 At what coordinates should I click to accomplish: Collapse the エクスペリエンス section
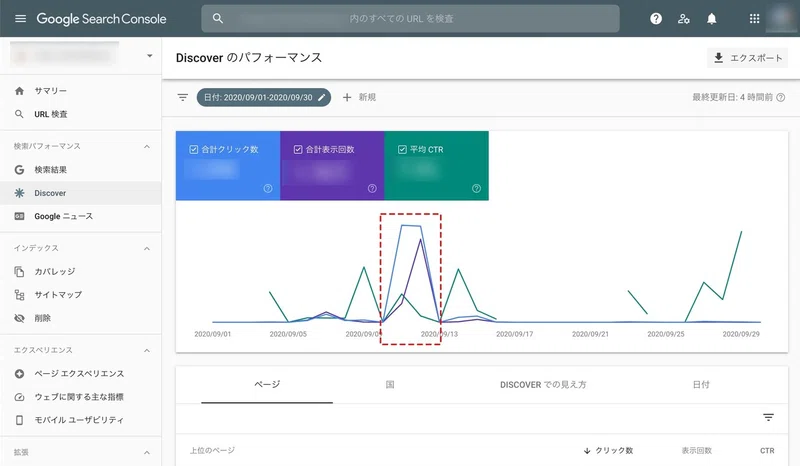[147, 351]
